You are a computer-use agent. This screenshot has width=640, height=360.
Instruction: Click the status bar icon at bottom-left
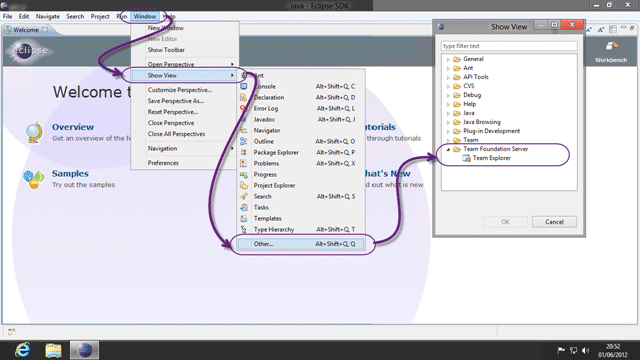coord(11,331)
